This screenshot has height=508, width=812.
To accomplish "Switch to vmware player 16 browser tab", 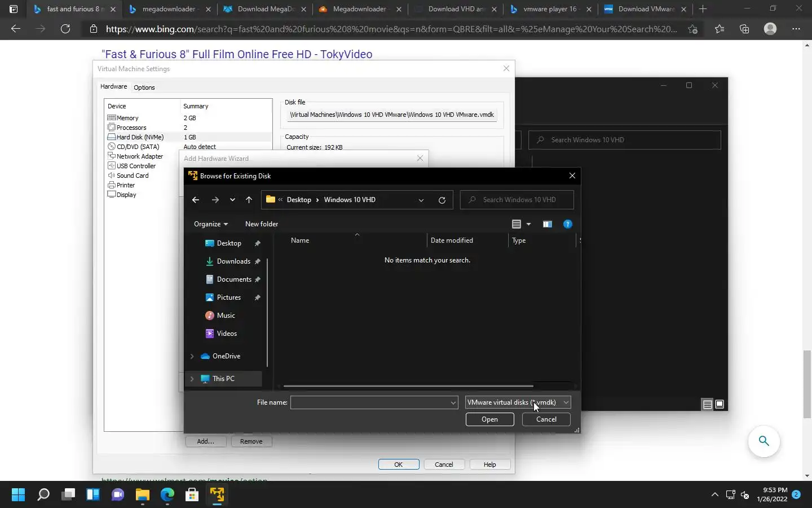I will 550,9.
